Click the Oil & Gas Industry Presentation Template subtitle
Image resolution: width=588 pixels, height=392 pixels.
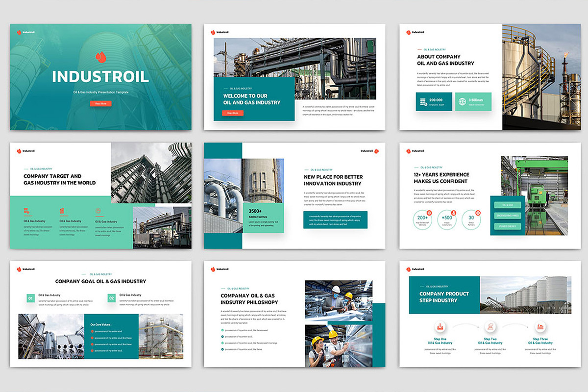pyautogui.click(x=100, y=92)
